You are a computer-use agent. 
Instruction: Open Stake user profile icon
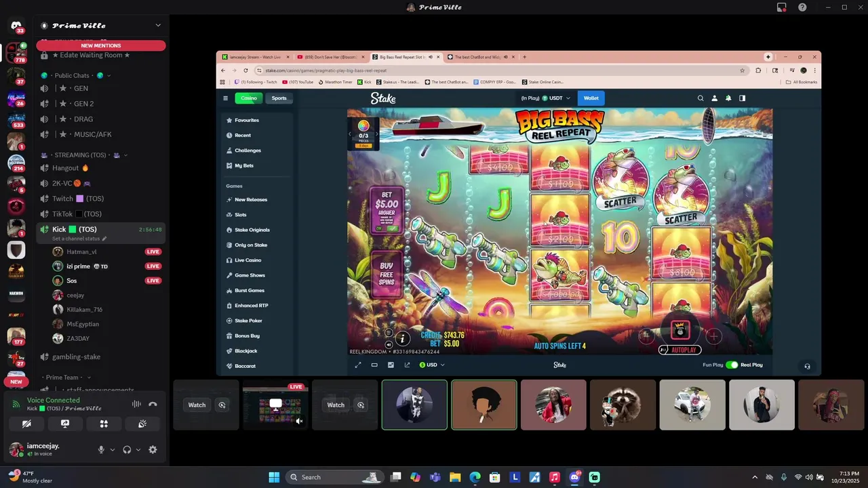pyautogui.click(x=714, y=98)
